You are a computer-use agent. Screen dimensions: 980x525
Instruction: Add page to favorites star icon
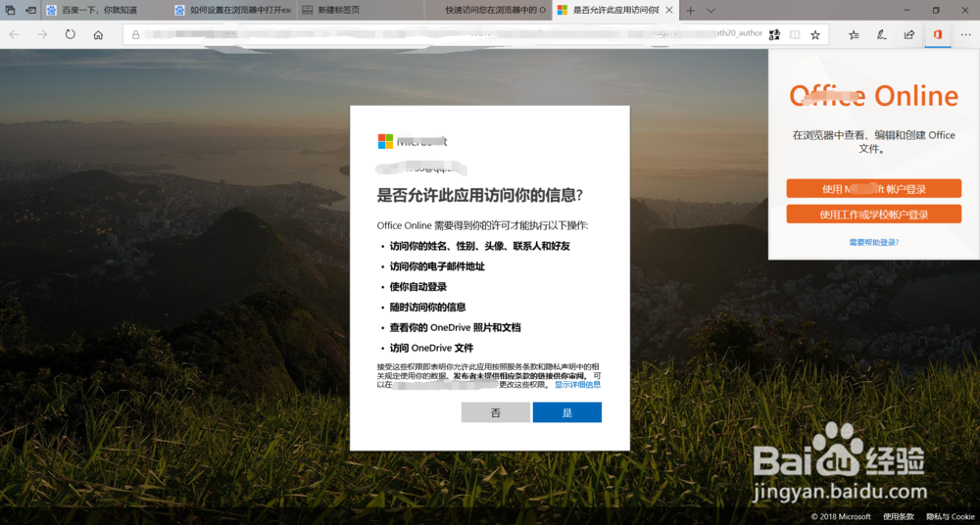[815, 35]
